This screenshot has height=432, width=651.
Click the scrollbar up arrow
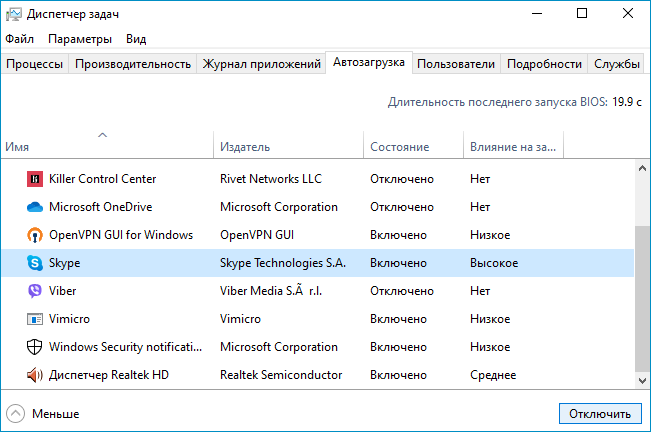click(642, 168)
